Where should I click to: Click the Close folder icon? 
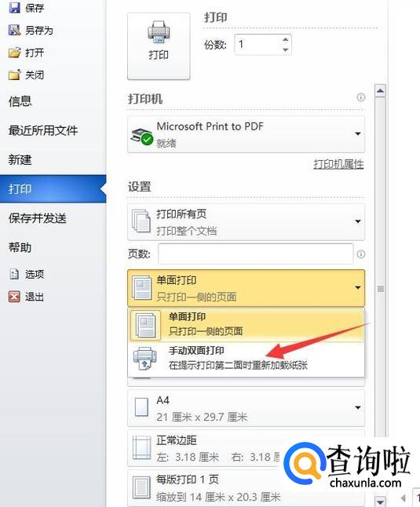click(15, 75)
